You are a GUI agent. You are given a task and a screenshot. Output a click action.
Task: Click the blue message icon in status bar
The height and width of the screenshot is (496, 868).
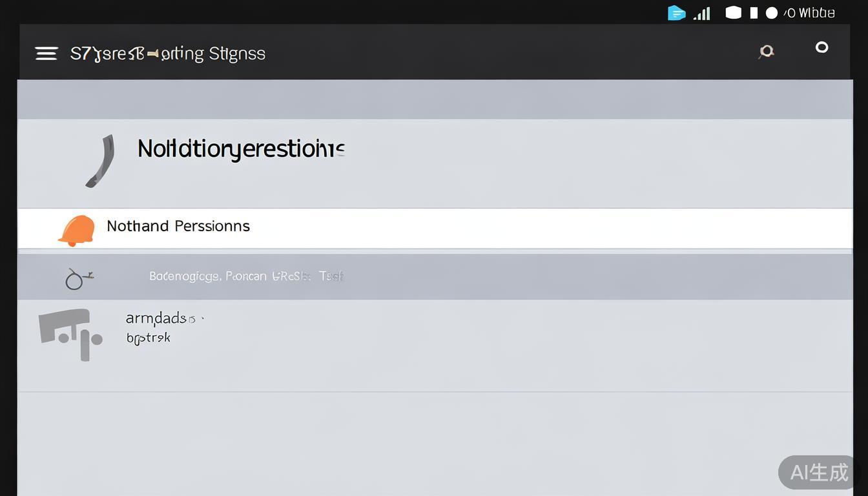676,13
